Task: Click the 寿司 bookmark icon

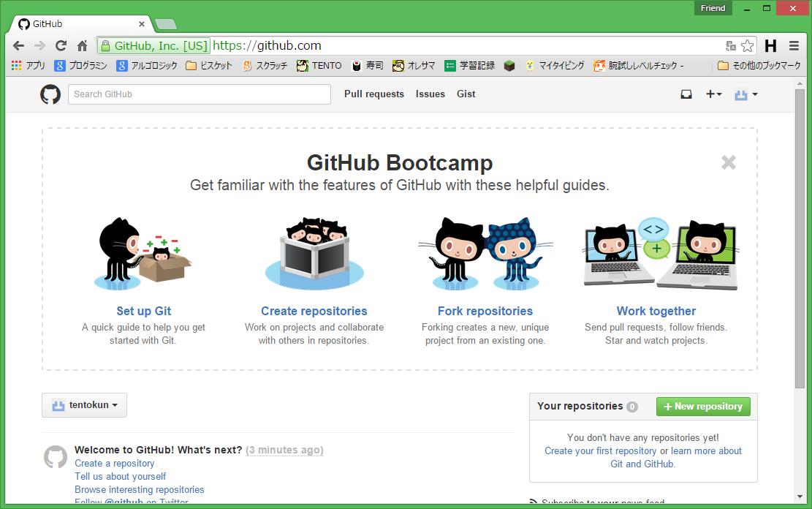Action: 356,65
